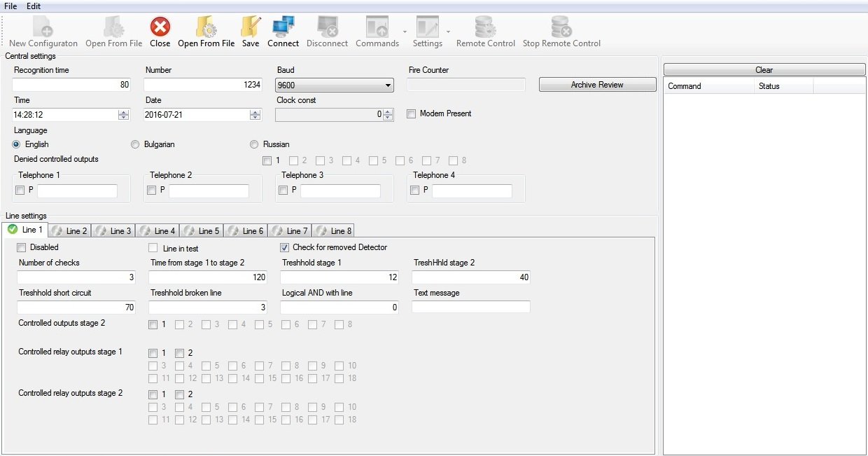Switch to the Line 4 tab
The image size is (868, 456).
click(x=157, y=230)
